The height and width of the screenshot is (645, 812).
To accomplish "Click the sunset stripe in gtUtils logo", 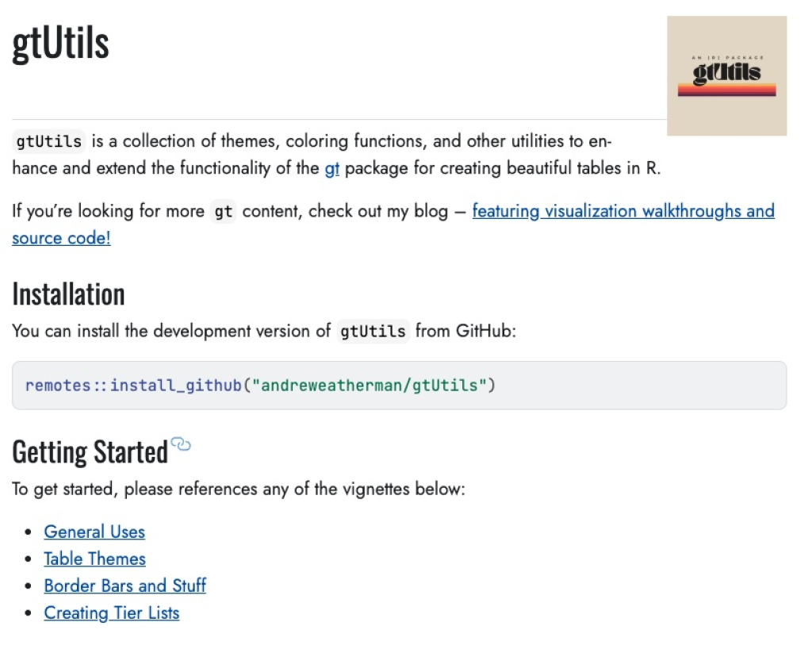I will pyautogui.click(x=726, y=90).
